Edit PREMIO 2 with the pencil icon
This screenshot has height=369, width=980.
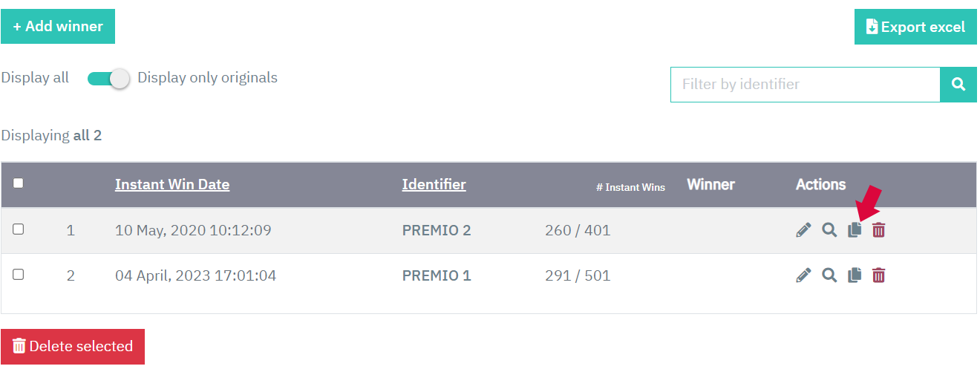coord(803,230)
